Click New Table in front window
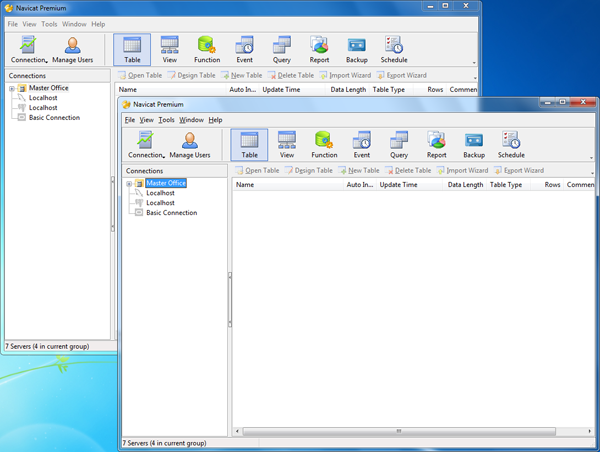600x452 pixels. pos(359,170)
